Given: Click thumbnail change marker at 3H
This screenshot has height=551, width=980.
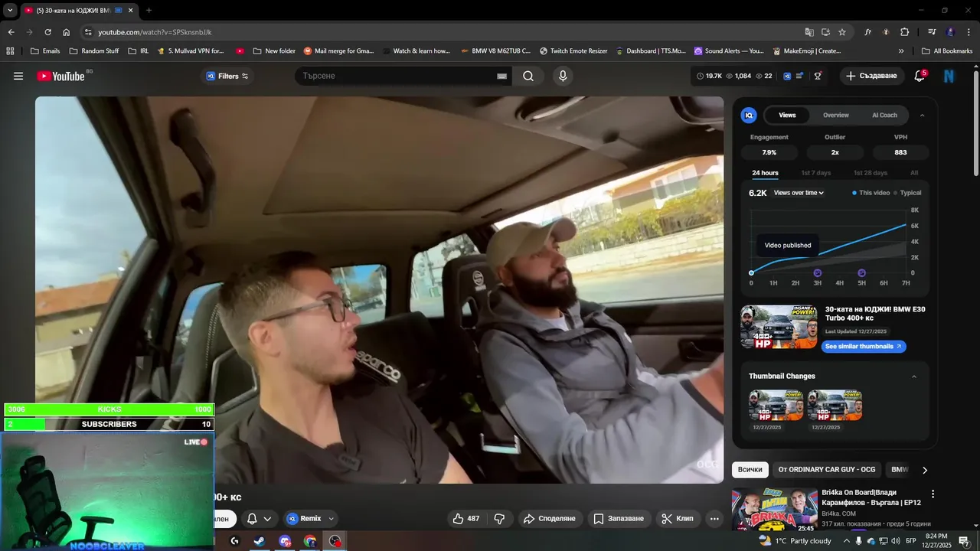Looking at the screenshot, I should pyautogui.click(x=818, y=273).
